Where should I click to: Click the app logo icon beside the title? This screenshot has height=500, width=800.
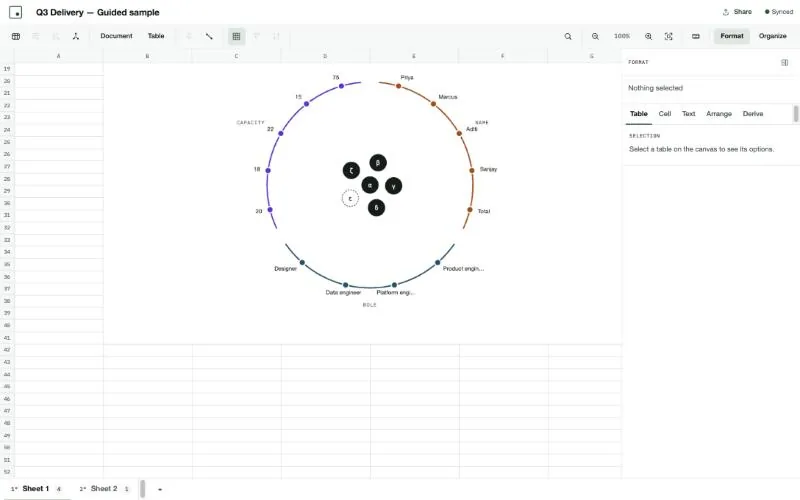(15, 12)
